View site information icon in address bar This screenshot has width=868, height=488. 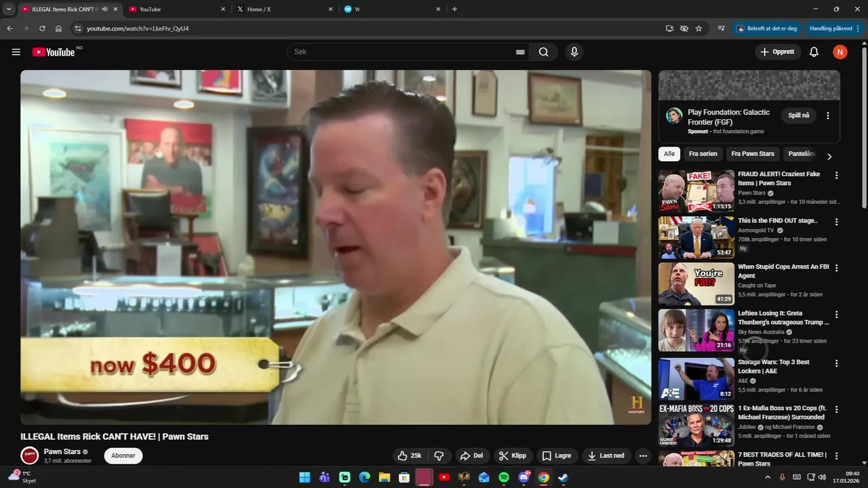[x=77, y=28]
